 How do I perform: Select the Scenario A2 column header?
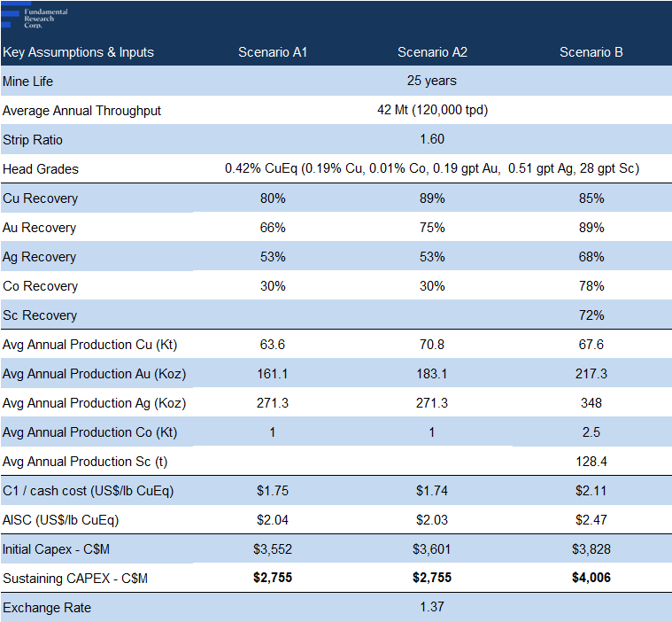[x=432, y=52]
